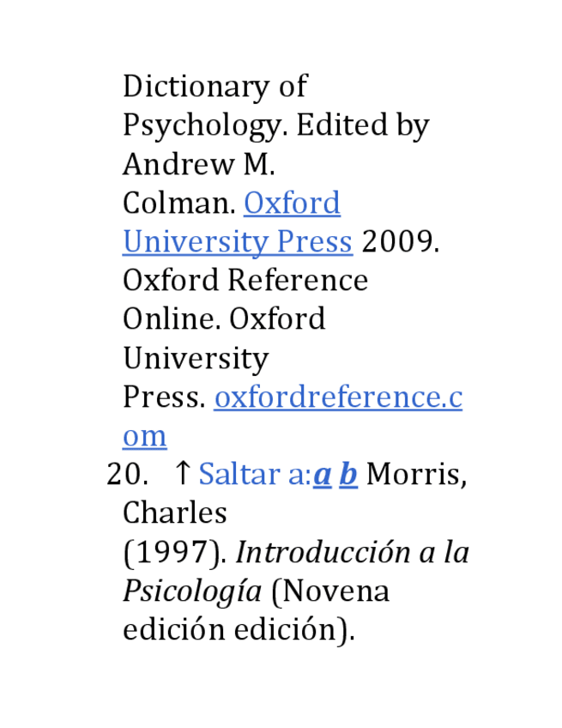Image resolution: width=562 pixels, height=728 pixels.
Task: Open the University Press hyperlink
Action: point(237,242)
